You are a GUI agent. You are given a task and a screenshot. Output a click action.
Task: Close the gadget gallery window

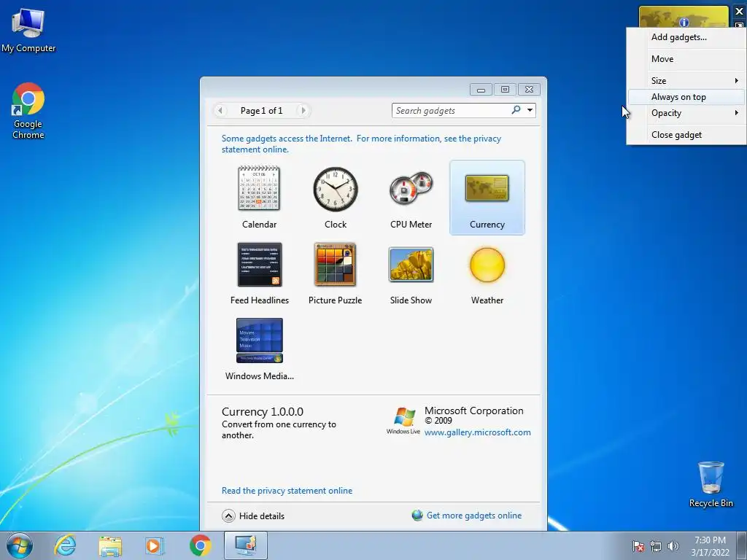(x=529, y=90)
